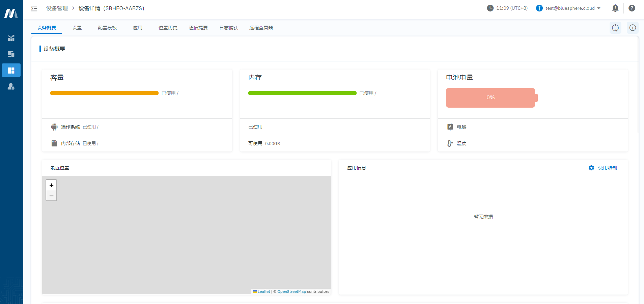Switch to the 配置模板 tab

click(x=107, y=28)
